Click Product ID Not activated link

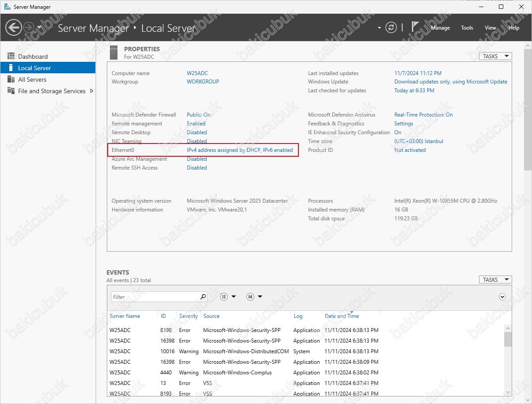pyautogui.click(x=410, y=150)
